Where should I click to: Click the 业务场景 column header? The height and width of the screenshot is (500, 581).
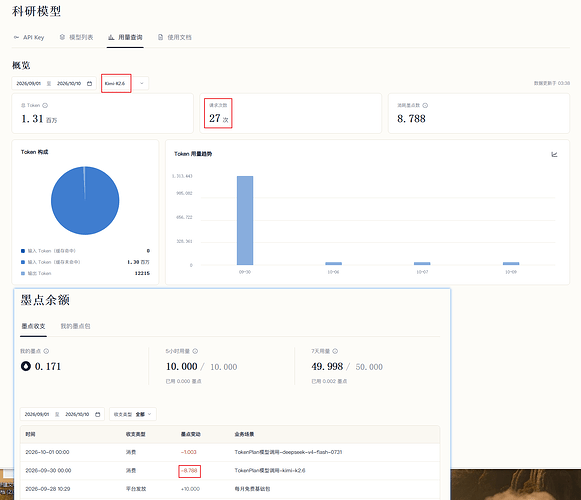[x=244, y=434]
